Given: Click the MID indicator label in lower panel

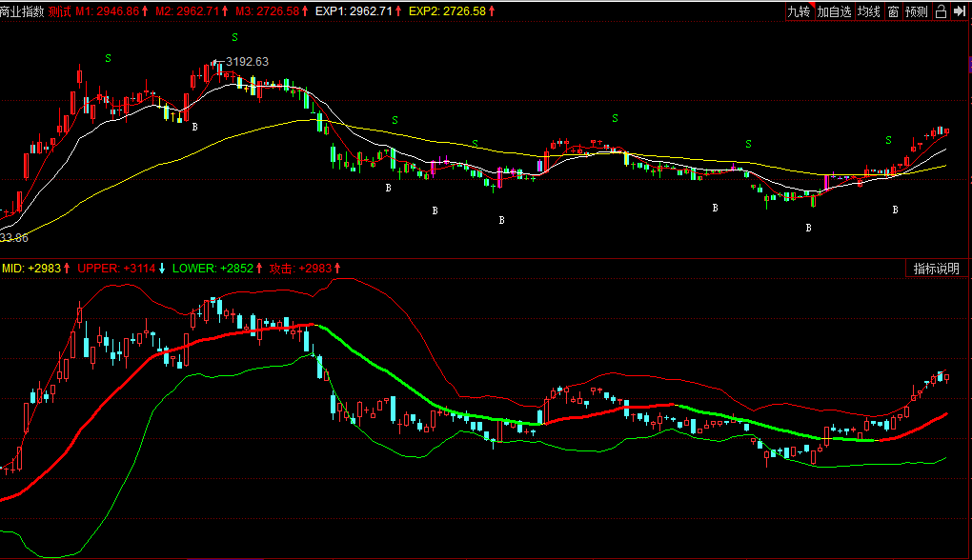Looking at the screenshot, I should click(x=12, y=269).
